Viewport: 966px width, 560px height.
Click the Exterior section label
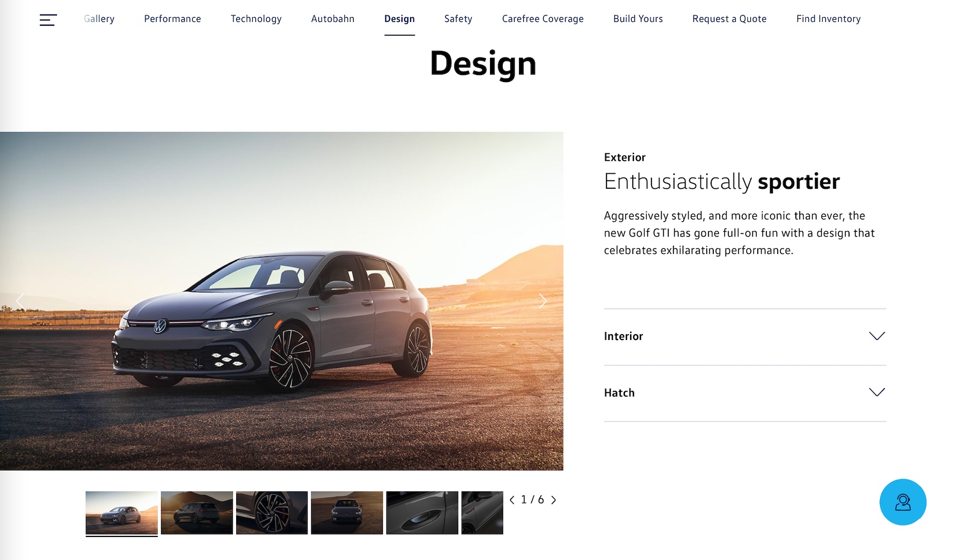click(625, 157)
